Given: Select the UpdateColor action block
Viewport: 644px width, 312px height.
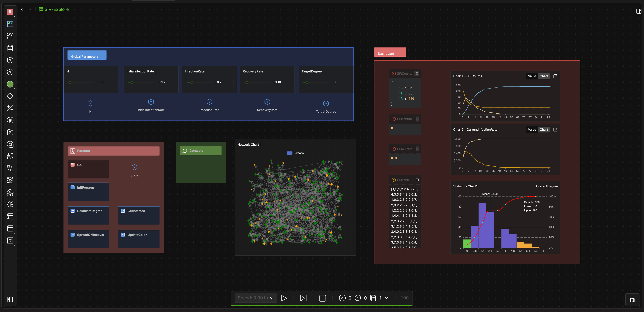Looking at the screenshot, I should click(x=139, y=239).
